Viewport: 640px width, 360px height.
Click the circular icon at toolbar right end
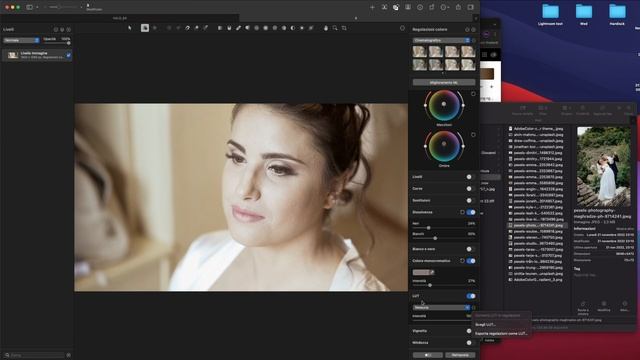point(402,28)
